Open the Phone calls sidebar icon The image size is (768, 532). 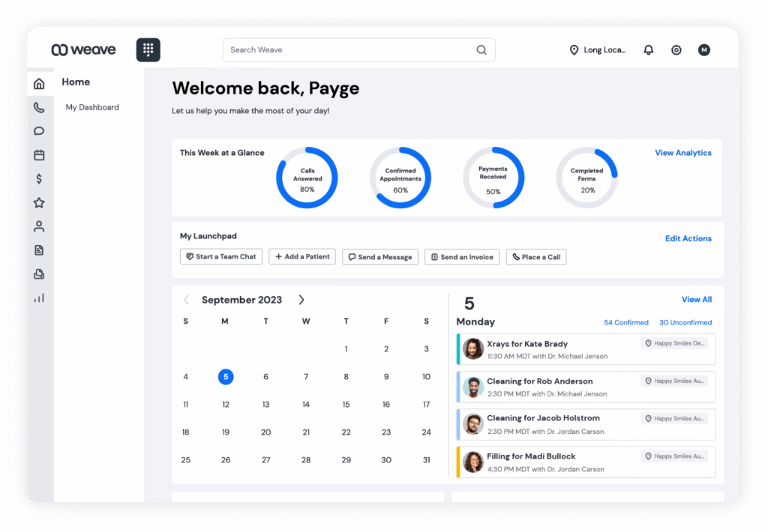39,107
